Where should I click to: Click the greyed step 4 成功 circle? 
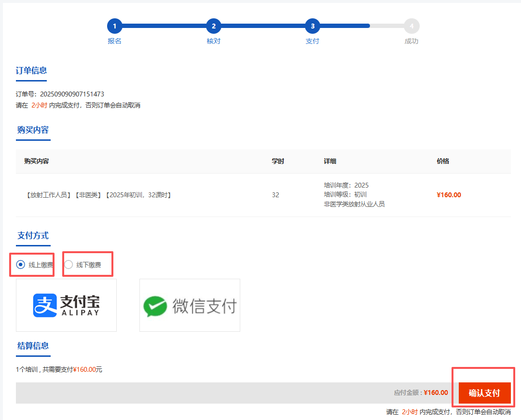[x=411, y=26]
